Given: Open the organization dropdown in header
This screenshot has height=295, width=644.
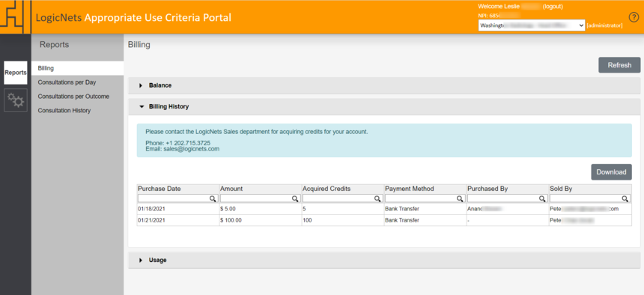Looking at the screenshot, I should point(532,25).
